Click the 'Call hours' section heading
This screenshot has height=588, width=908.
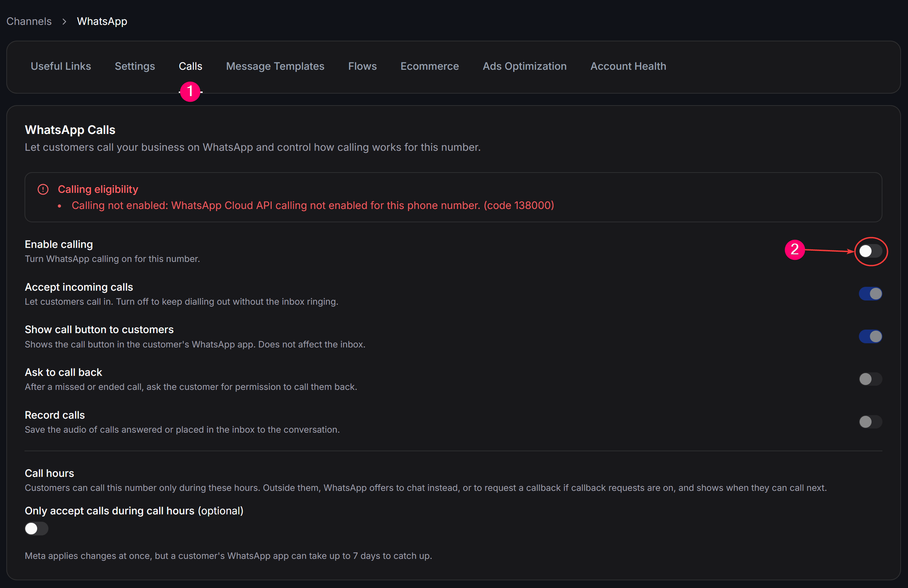pyautogui.click(x=49, y=473)
